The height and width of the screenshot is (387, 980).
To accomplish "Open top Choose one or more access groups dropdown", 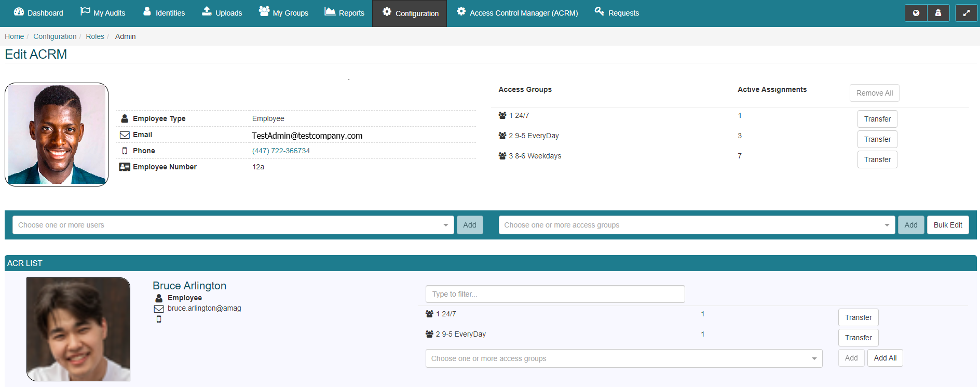I will click(x=697, y=225).
